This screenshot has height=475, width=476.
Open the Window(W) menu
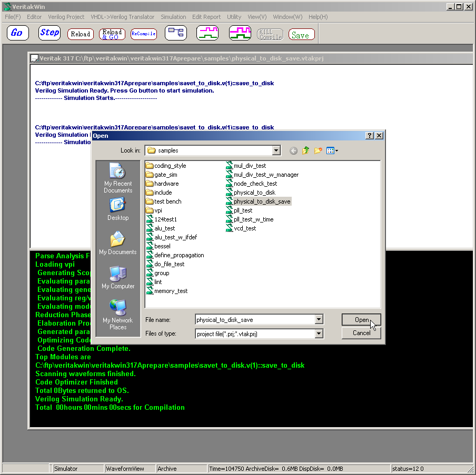click(287, 17)
